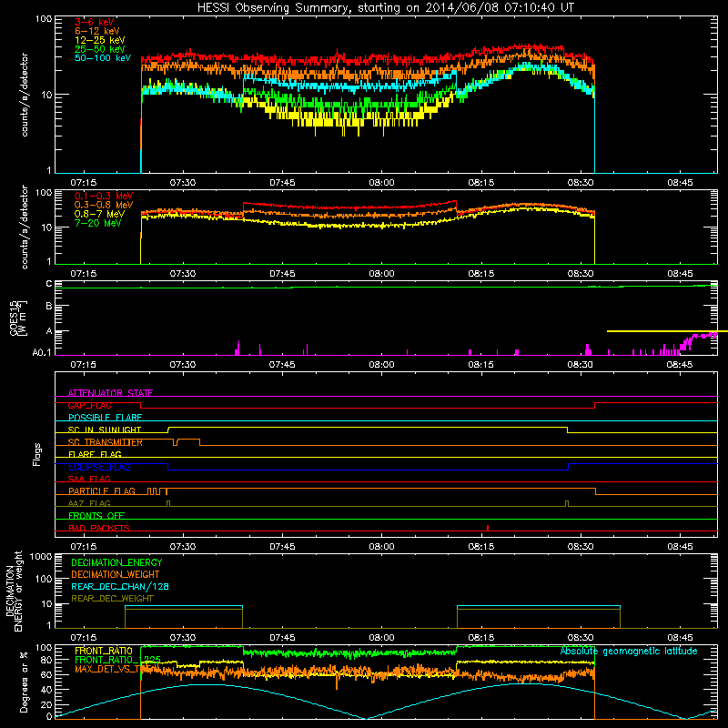Click the FRONT_RATIO legend label

[x=104, y=651]
